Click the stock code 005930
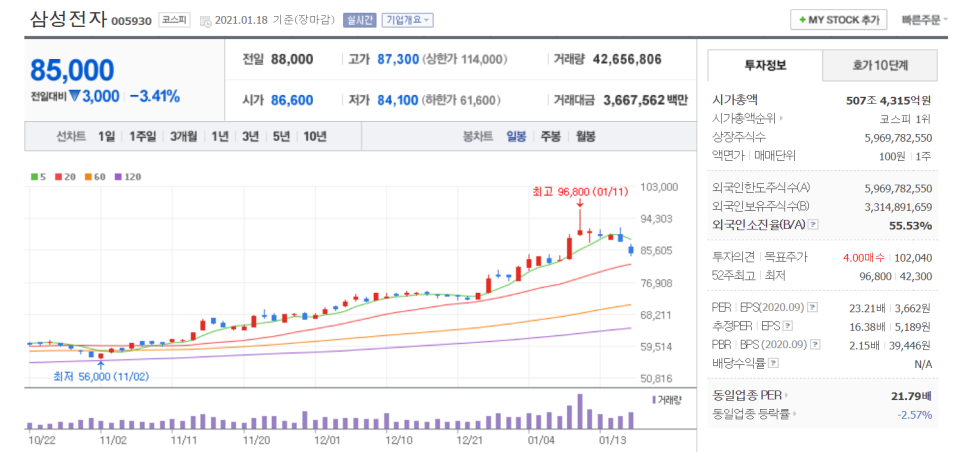966x452 pixels. 131,21
